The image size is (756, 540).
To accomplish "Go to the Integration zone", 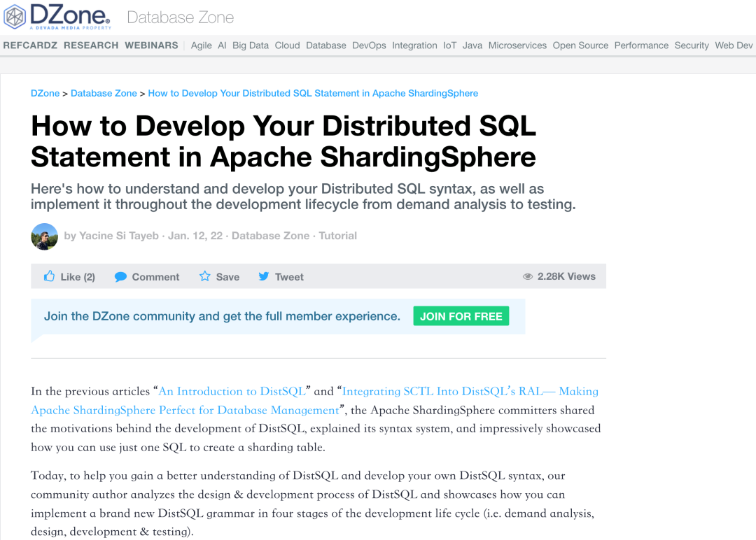I will (x=414, y=45).
